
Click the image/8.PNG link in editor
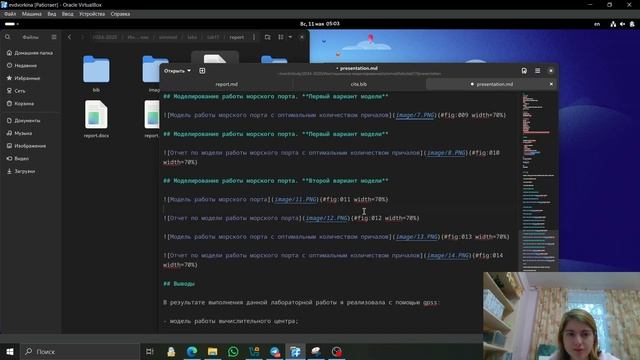click(446, 153)
